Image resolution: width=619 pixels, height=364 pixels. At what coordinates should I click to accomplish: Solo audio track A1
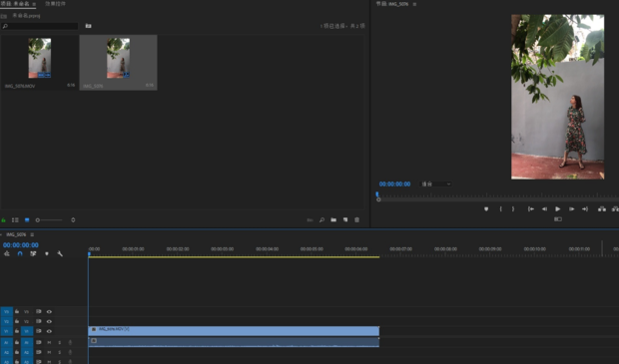tap(60, 343)
